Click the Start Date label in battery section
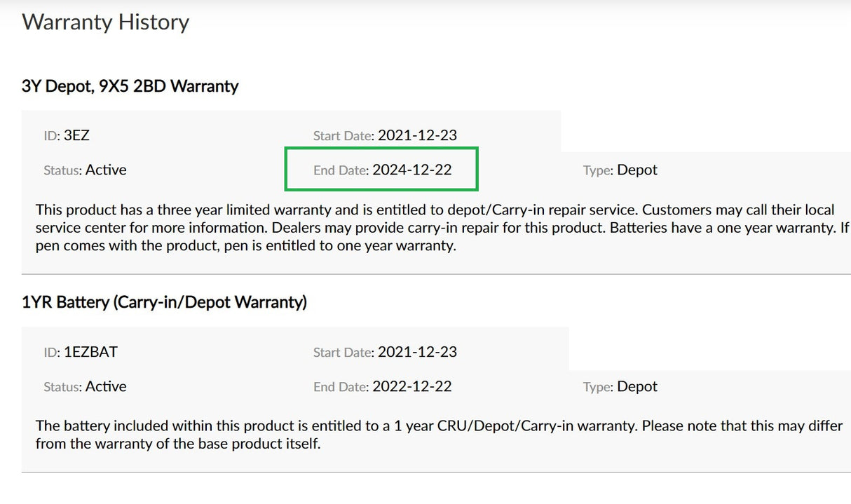 coord(341,352)
